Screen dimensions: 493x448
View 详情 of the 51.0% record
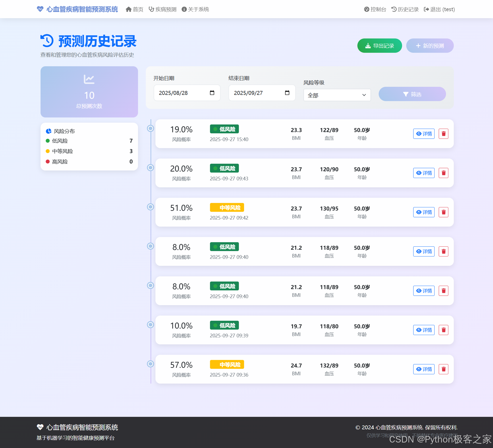424,212
